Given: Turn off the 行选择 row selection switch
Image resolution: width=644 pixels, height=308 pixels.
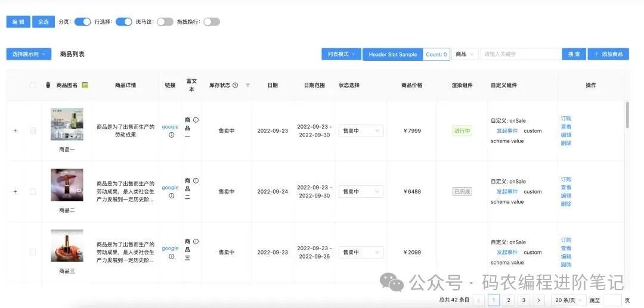Looking at the screenshot, I should 123,21.
